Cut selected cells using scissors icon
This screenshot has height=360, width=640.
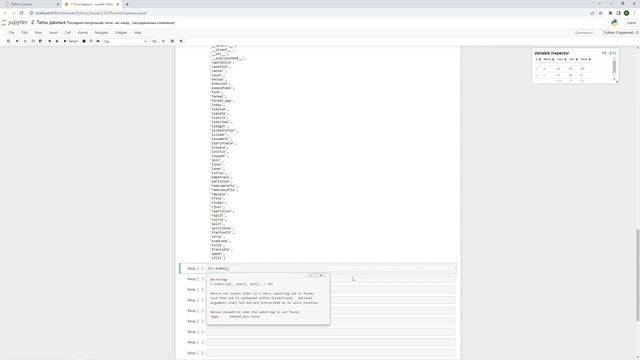point(25,41)
